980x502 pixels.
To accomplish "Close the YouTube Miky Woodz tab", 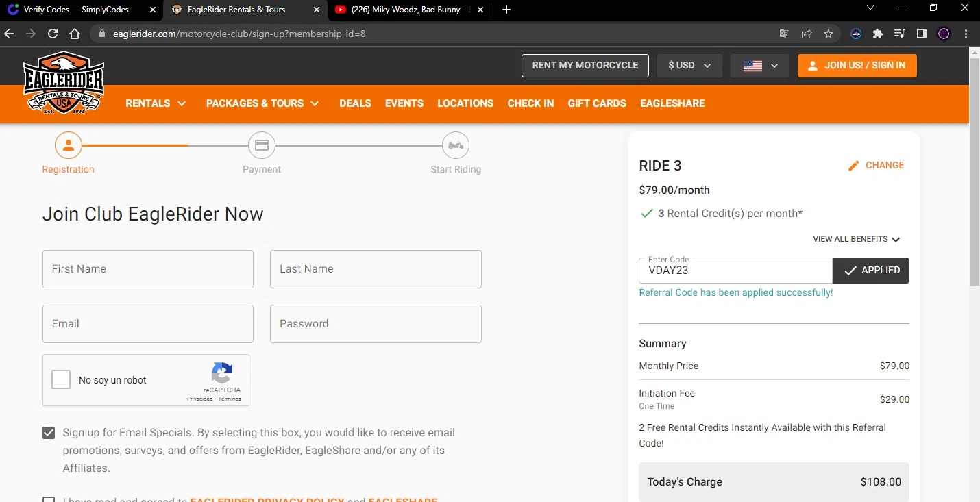I will click(480, 10).
